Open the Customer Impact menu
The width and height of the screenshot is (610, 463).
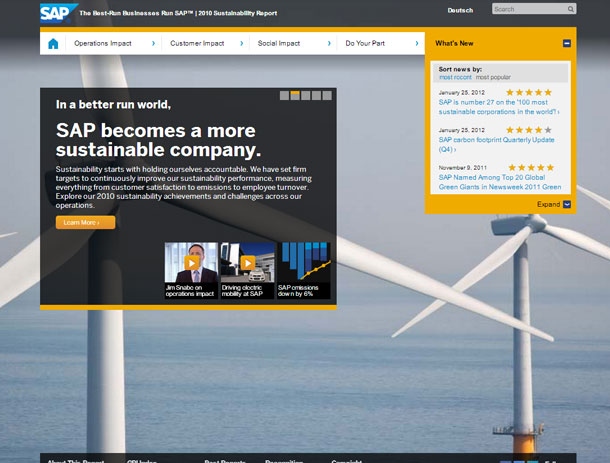[197, 44]
